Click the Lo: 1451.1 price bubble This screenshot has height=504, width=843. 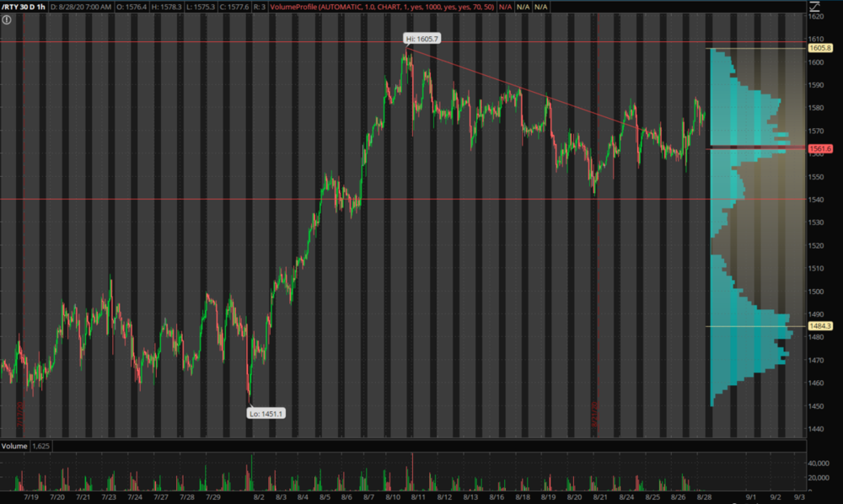coord(266,413)
